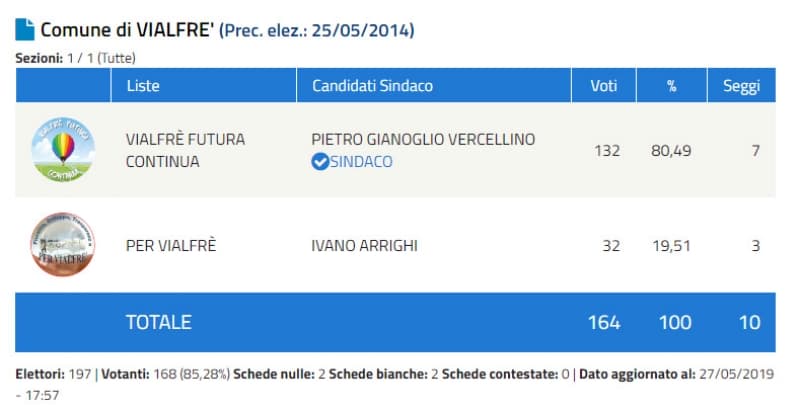Click the Sezioni 1 / 1 (Tutte) text
The image size is (800, 411).
[75, 58]
